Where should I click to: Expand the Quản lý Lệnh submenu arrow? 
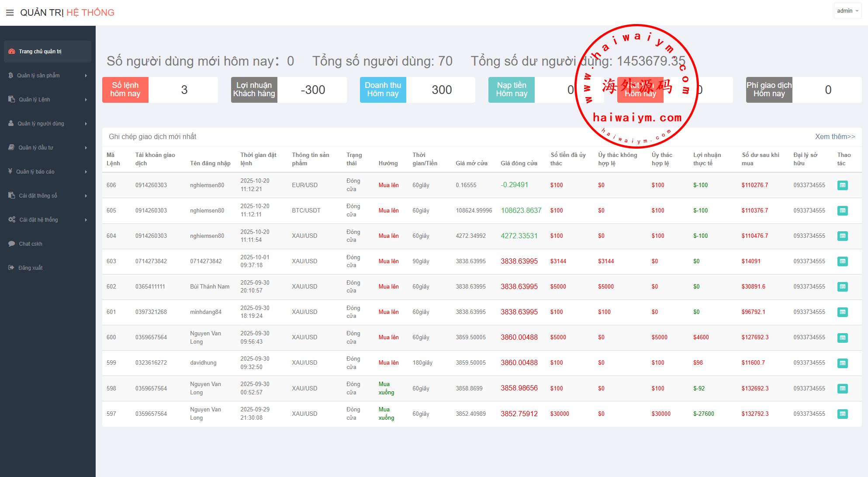coord(86,100)
